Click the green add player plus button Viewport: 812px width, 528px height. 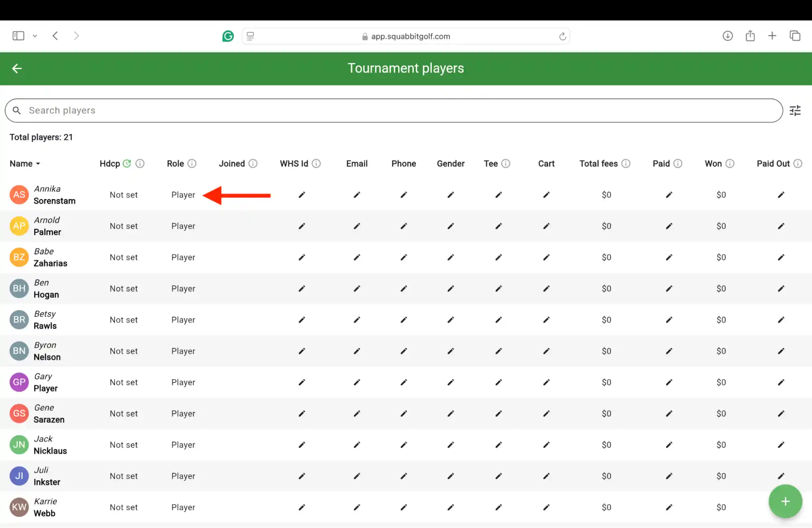(785, 501)
